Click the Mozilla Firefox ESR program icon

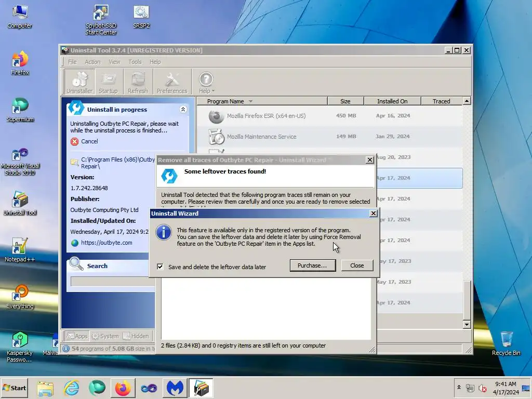(x=216, y=116)
